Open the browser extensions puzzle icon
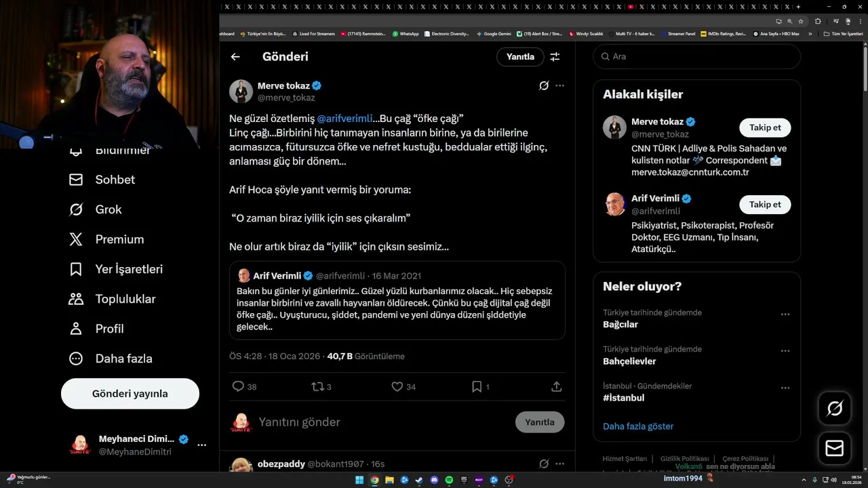 point(818,21)
